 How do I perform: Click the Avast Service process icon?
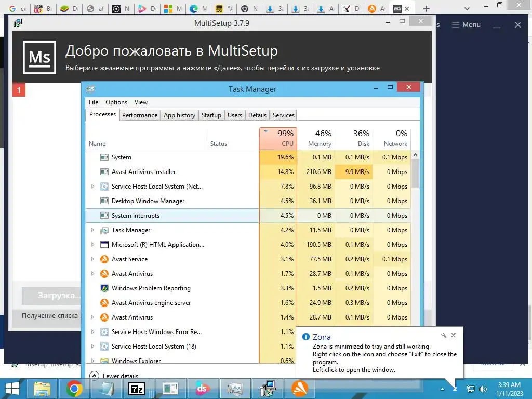(104, 259)
